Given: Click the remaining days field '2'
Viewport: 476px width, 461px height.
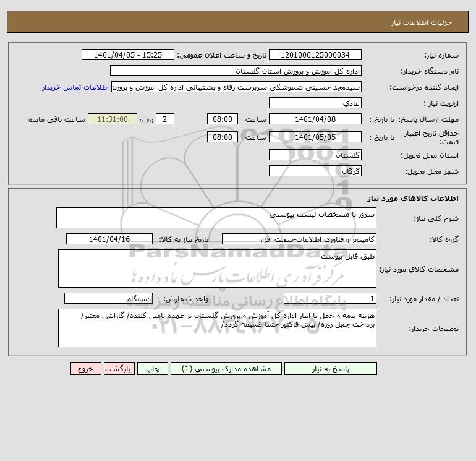Looking at the screenshot, I should coord(165,119).
